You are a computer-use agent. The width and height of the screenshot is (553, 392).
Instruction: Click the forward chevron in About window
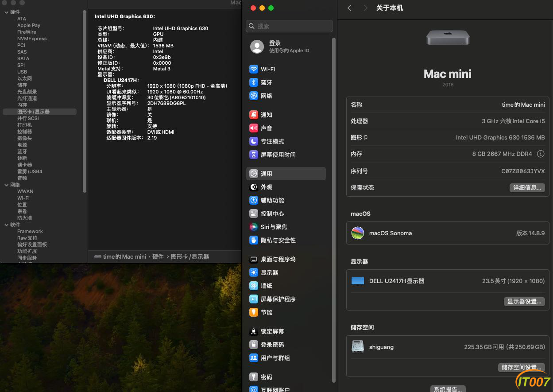point(365,8)
